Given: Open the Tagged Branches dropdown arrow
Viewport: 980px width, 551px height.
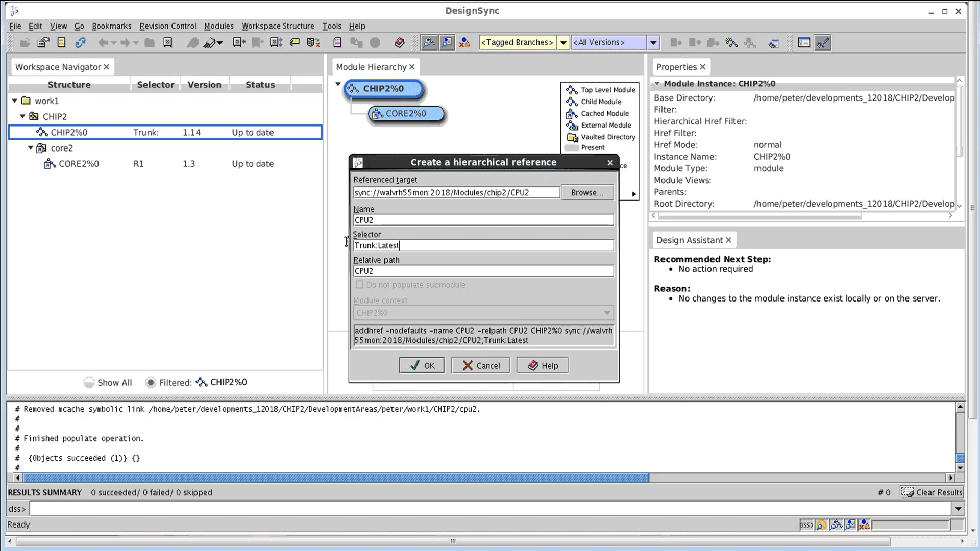Looking at the screenshot, I should pos(563,43).
